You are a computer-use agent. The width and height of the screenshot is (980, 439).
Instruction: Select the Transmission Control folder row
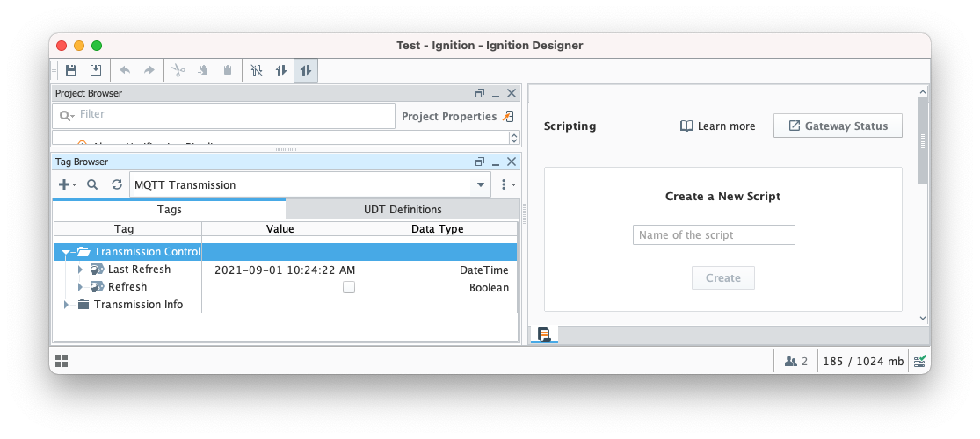pyautogui.click(x=286, y=252)
